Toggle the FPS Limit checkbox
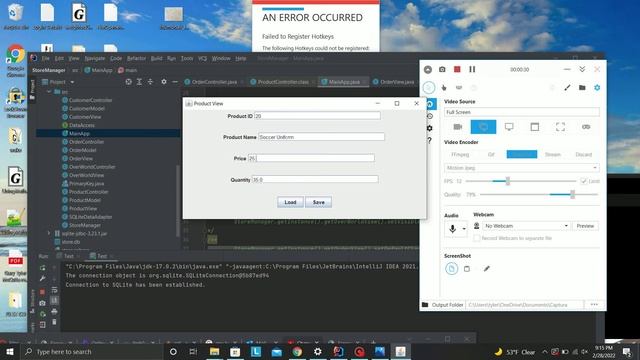Viewport: 640px width, 360px height. (584, 181)
